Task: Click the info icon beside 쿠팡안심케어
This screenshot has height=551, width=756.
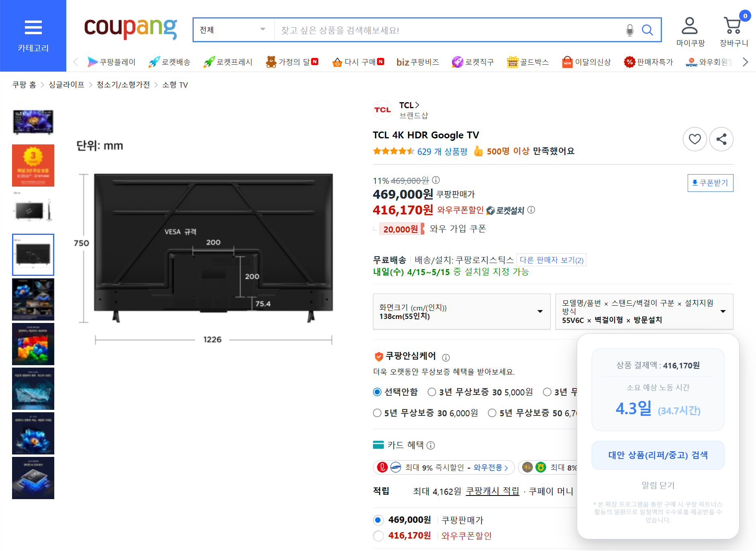Action: click(446, 357)
